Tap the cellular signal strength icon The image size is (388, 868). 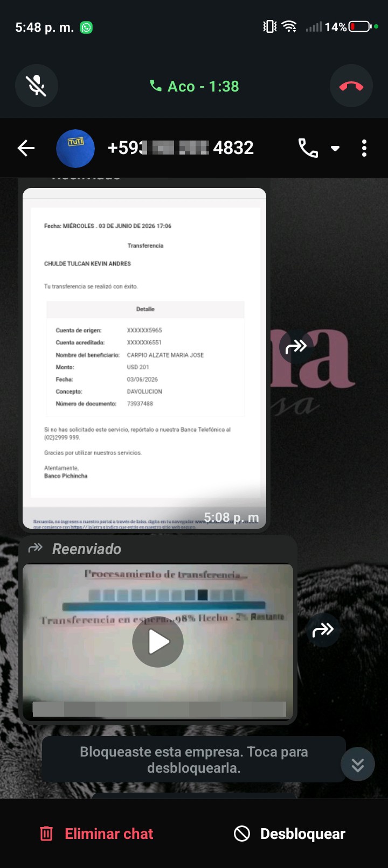[x=314, y=27]
